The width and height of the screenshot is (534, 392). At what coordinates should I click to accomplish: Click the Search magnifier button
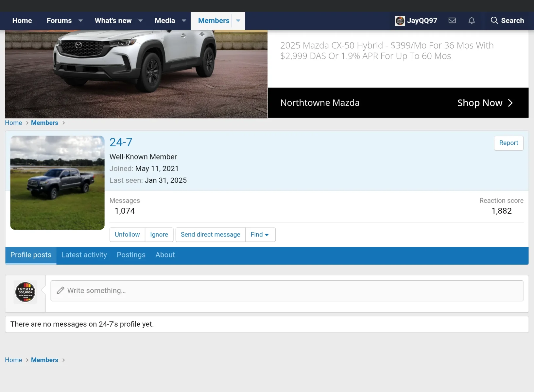pos(507,21)
